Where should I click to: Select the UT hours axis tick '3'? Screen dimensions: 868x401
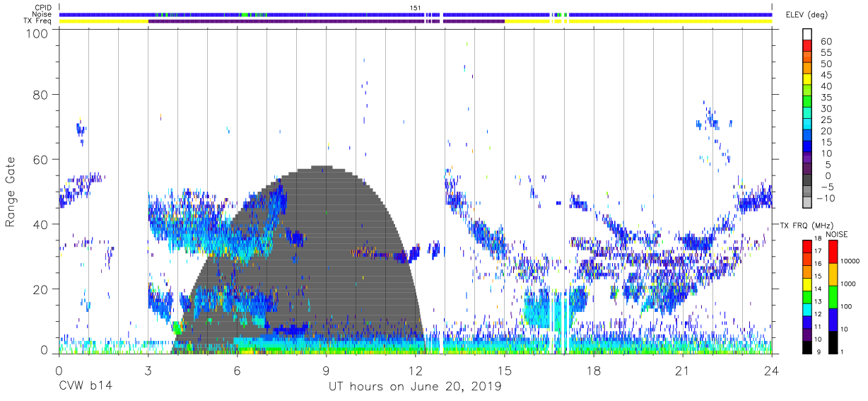(x=148, y=371)
